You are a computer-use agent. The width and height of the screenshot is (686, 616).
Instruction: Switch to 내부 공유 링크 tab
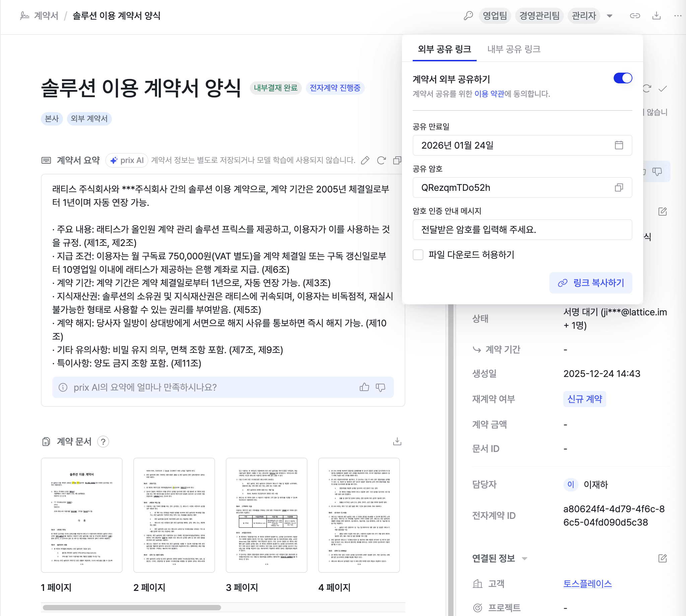click(x=513, y=50)
